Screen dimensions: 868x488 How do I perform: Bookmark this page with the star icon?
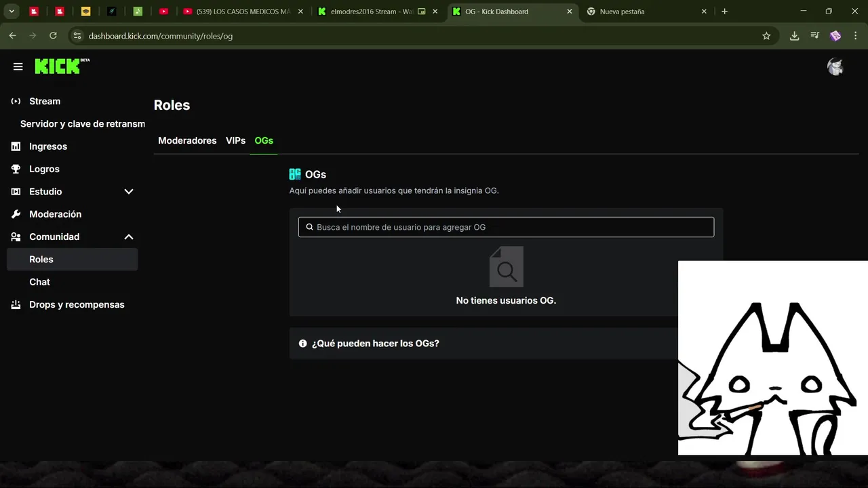[x=766, y=36]
